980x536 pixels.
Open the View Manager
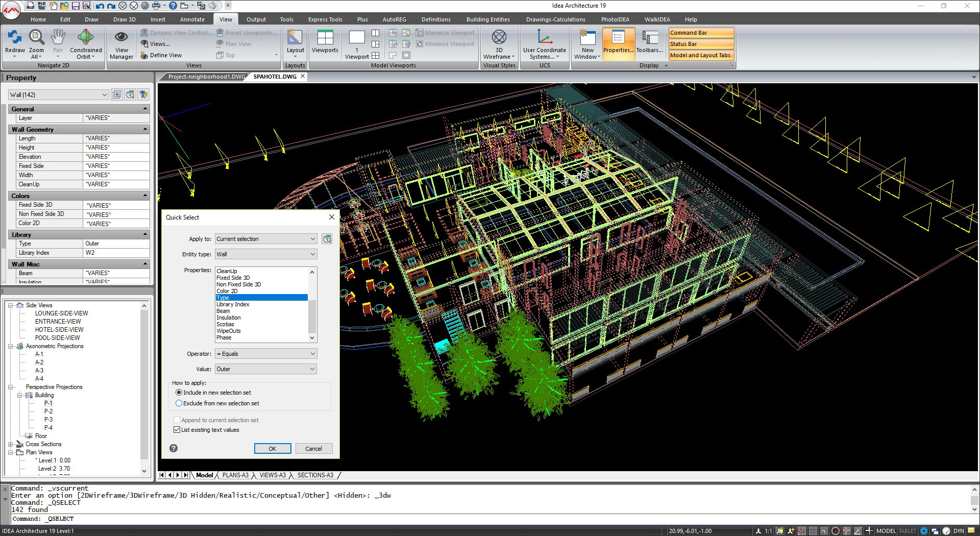[x=121, y=44]
